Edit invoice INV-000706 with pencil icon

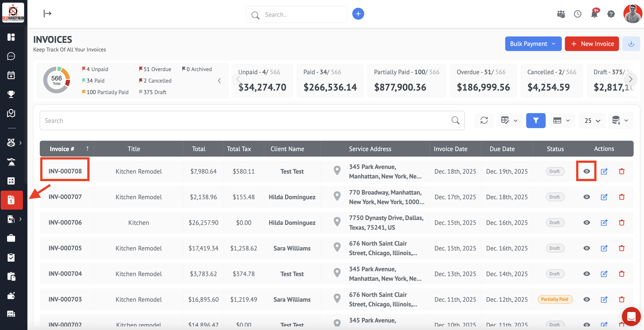(x=604, y=223)
